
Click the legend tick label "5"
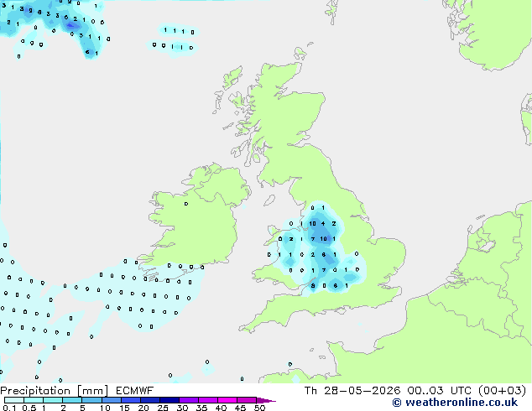[82, 408]
